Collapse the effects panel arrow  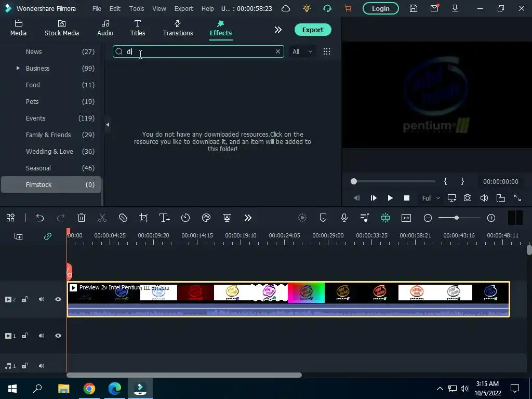[x=108, y=125]
